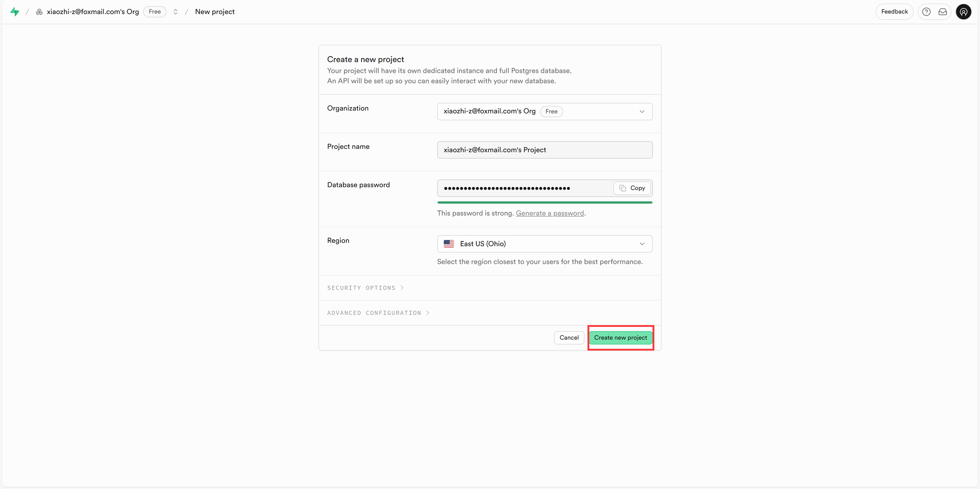
Task: Click the Supabase lightning logo
Action: point(15,12)
